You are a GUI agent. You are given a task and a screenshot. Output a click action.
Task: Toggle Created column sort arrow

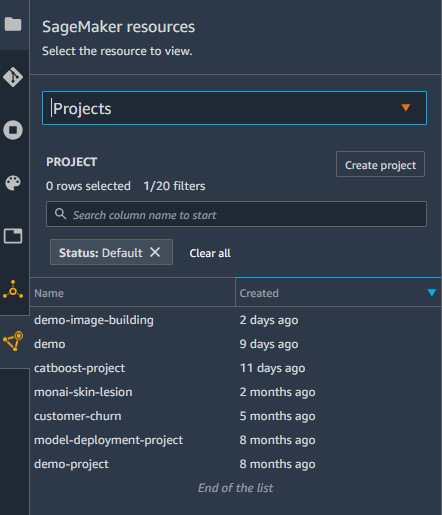coord(432,292)
